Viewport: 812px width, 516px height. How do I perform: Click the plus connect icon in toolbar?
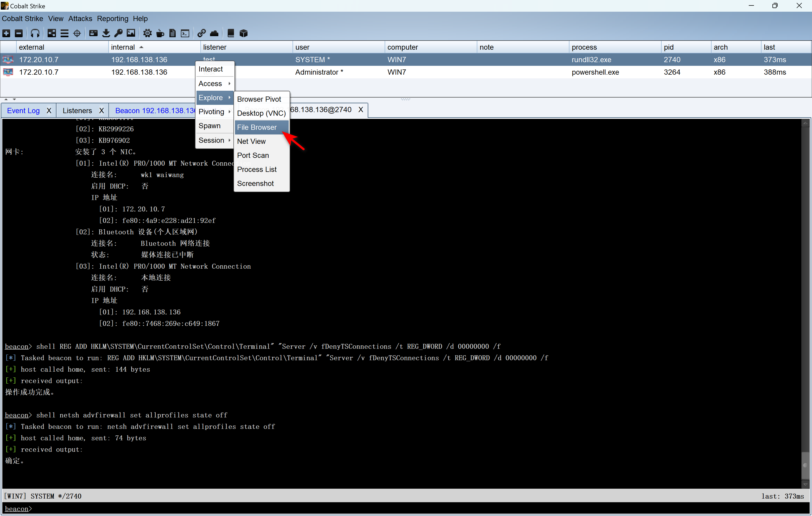click(x=6, y=33)
